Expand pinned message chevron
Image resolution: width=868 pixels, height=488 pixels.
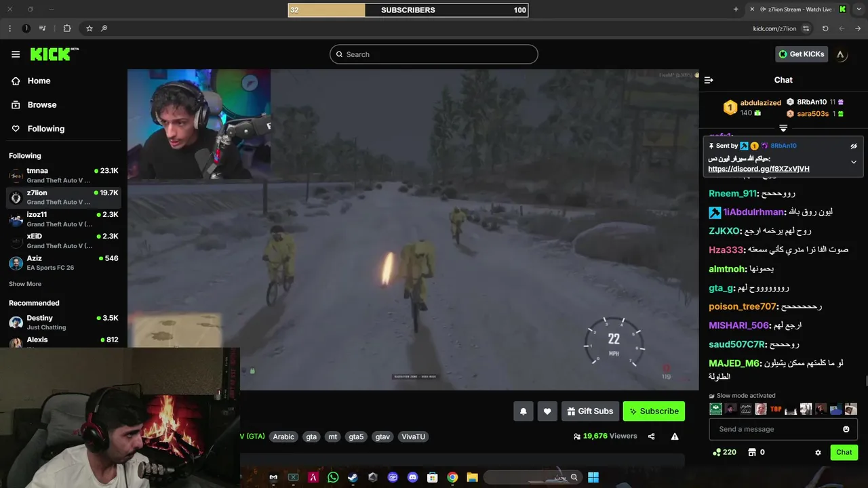854,162
